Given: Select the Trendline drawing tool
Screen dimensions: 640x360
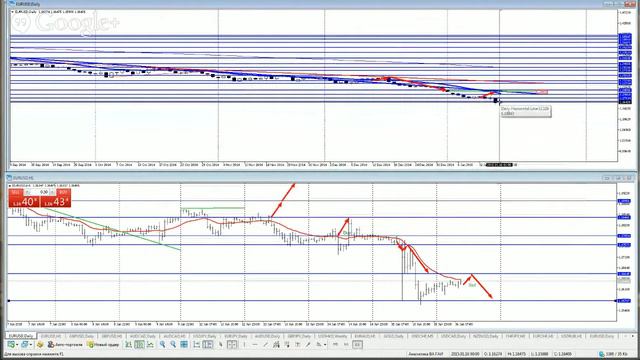Looking at the screenshot, I should (265, 344).
